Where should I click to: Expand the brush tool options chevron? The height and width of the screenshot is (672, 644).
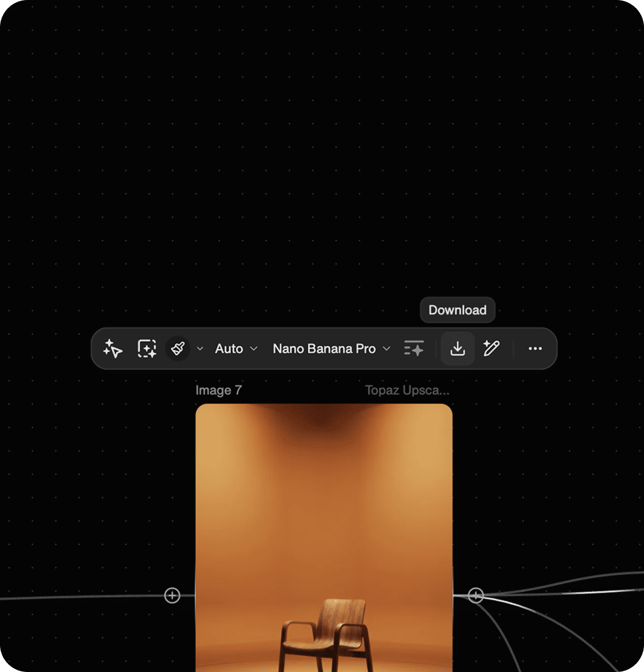click(x=200, y=349)
